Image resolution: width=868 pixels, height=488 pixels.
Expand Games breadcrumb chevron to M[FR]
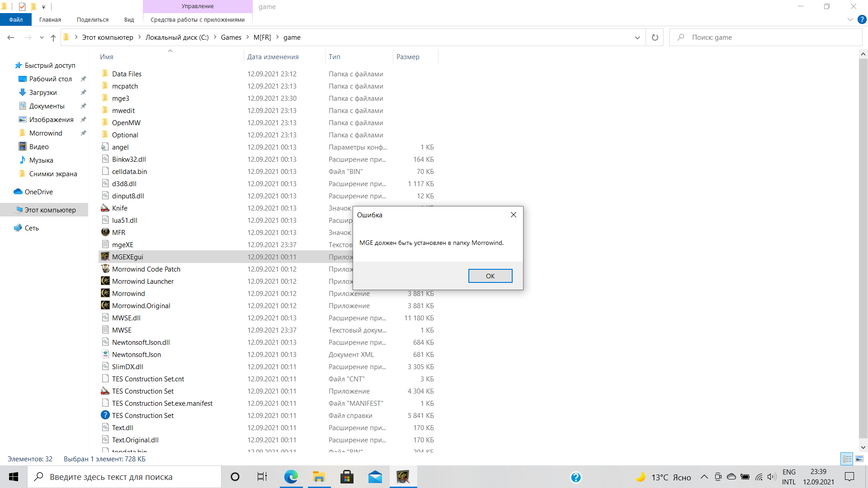click(248, 37)
